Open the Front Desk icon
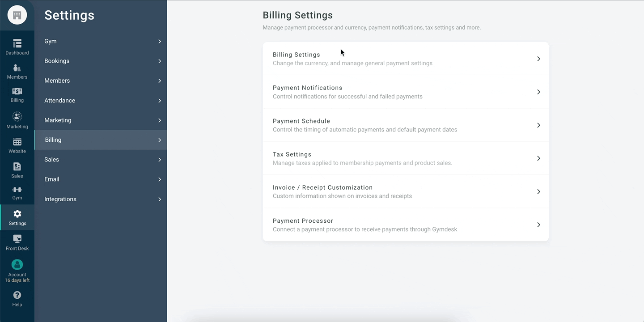Screen dimensions: 644x322 point(17,239)
